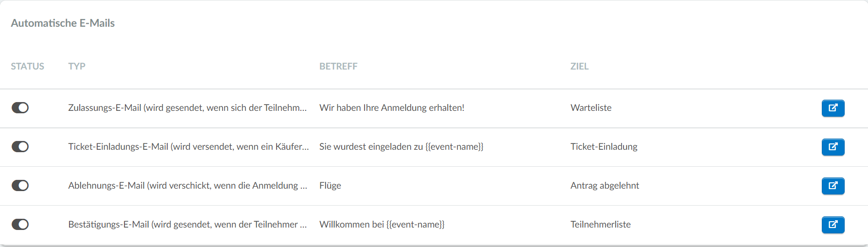Disable the Ticket-Einladungs-E-Mail switch

[x=20, y=146]
